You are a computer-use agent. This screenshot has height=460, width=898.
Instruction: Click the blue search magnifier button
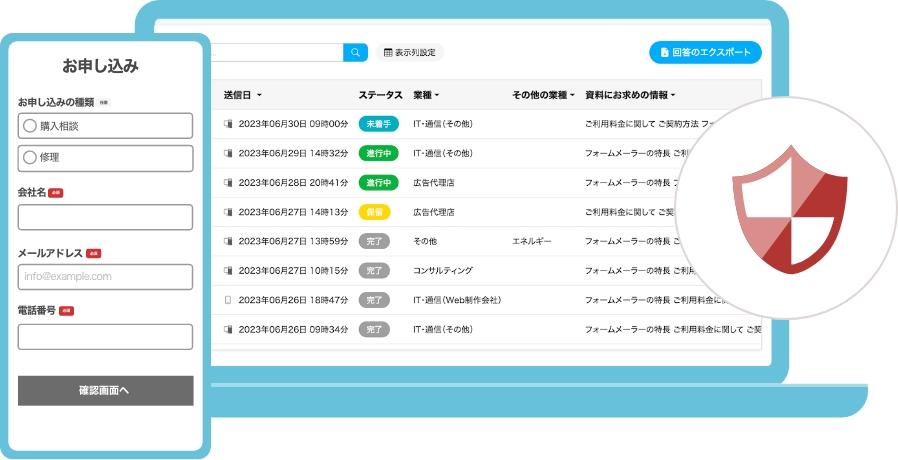pyautogui.click(x=355, y=52)
